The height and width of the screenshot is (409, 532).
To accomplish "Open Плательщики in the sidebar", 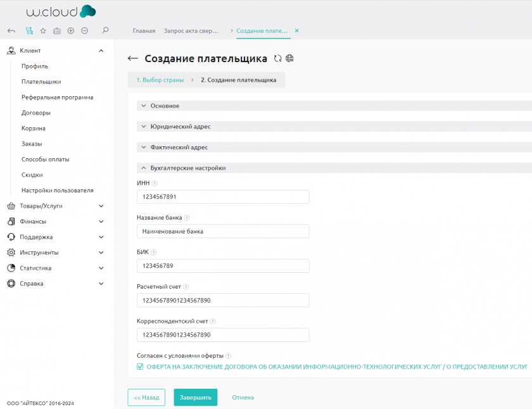I will [x=41, y=82].
